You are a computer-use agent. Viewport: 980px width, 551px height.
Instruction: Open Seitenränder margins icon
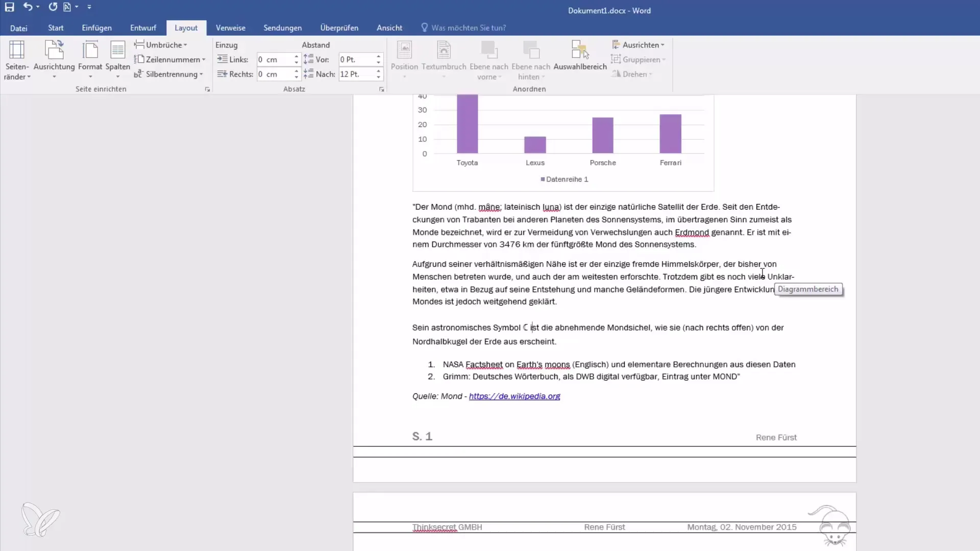click(x=17, y=50)
